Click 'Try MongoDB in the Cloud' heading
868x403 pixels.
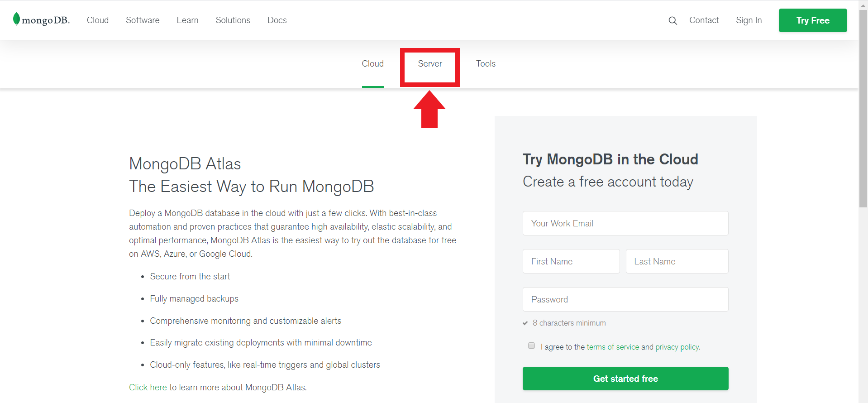(x=610, y=159)
